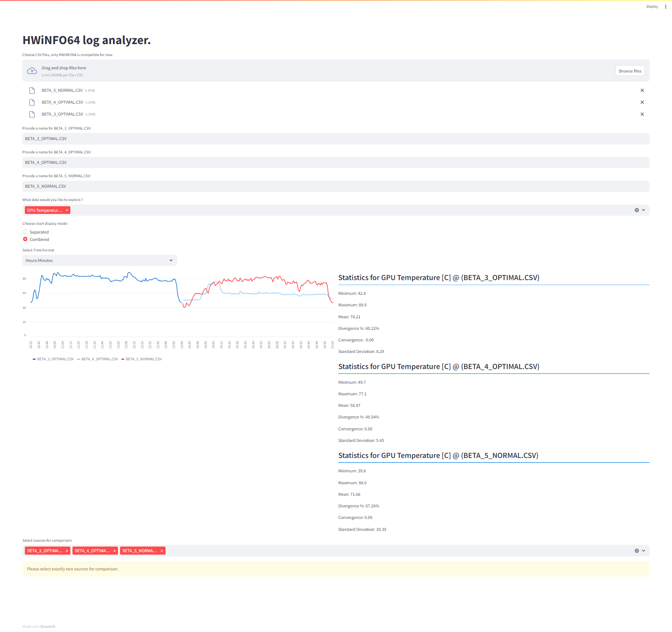Viewport: 672px width, 632px height.
Task: Remove BETA_5_NORMA tag from comparison sources
Action: point(162,551)
